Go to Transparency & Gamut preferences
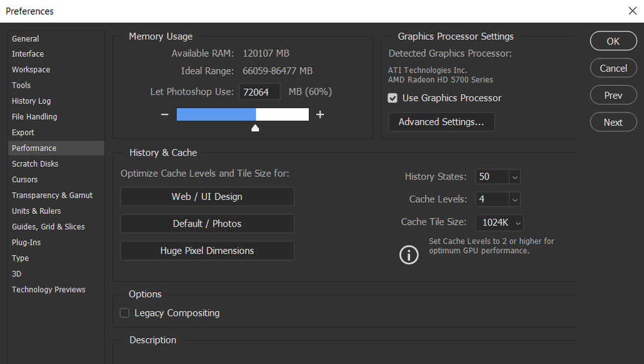This screenshot has height=364, width=644. [x=52, y=195]
